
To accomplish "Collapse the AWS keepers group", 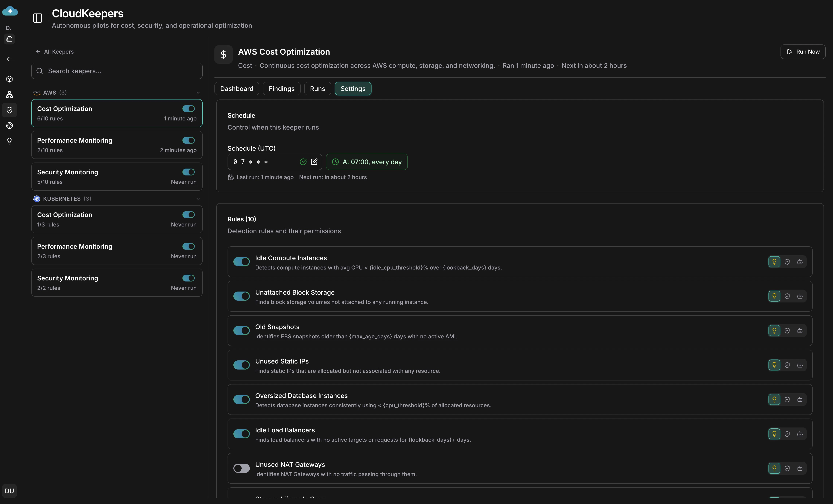I will pos(198,92).
